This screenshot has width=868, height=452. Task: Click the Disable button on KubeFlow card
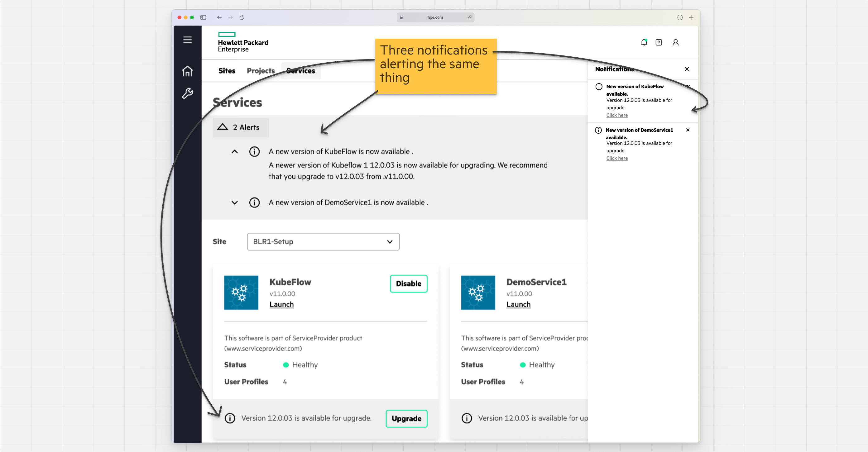coord(408,283)
